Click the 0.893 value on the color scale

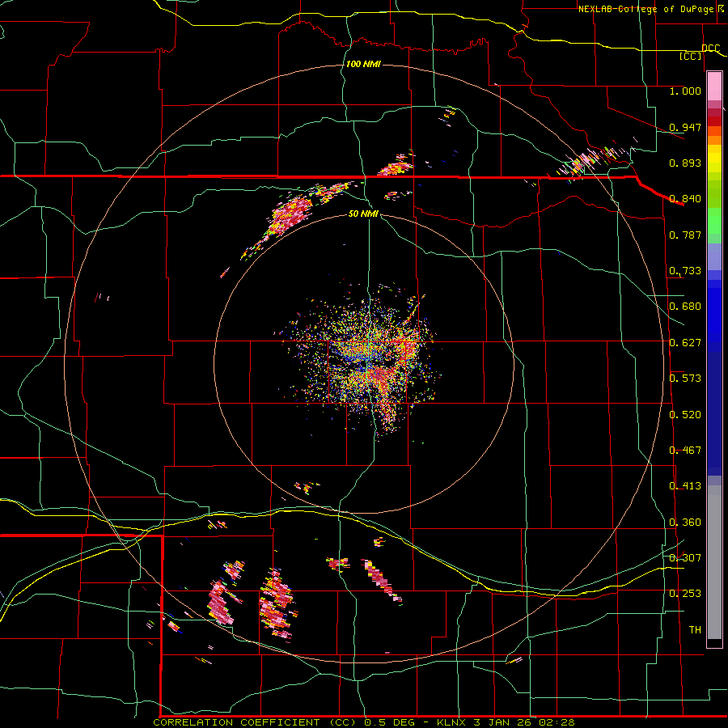pos(685,163)
